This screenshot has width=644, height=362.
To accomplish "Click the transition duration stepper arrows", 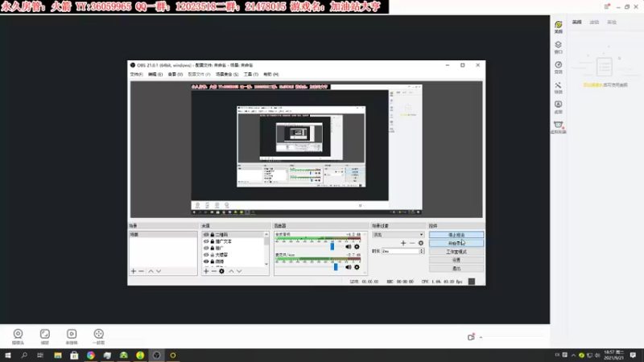I will coord(421,251).
